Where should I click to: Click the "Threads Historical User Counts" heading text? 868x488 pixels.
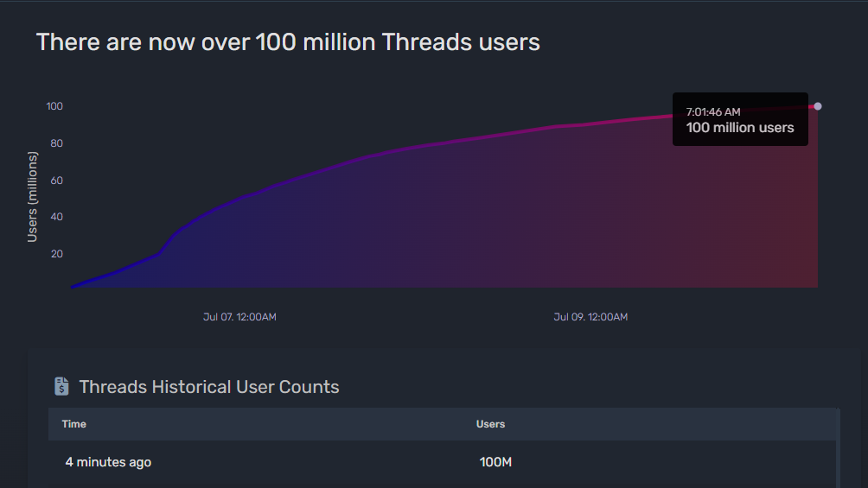click(209, 387)
